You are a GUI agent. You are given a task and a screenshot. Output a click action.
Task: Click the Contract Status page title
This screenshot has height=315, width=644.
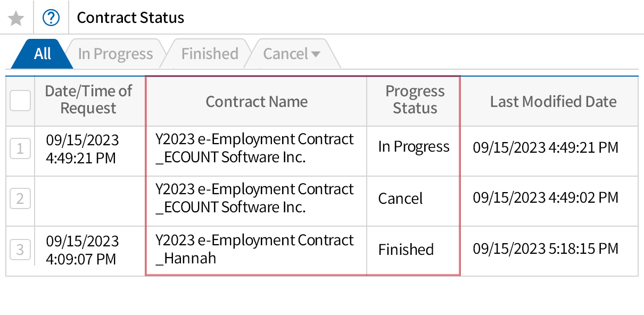(x=130, y=18)
